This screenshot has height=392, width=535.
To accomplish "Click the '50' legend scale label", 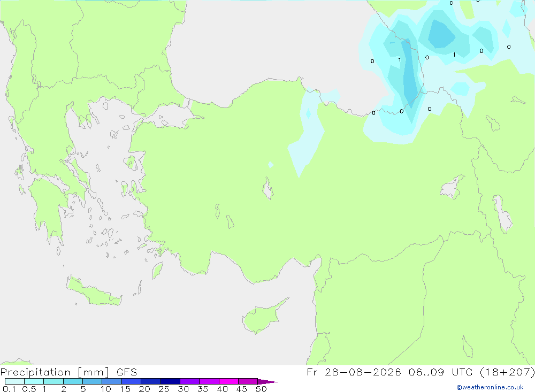I will click(x=262, y=389).
